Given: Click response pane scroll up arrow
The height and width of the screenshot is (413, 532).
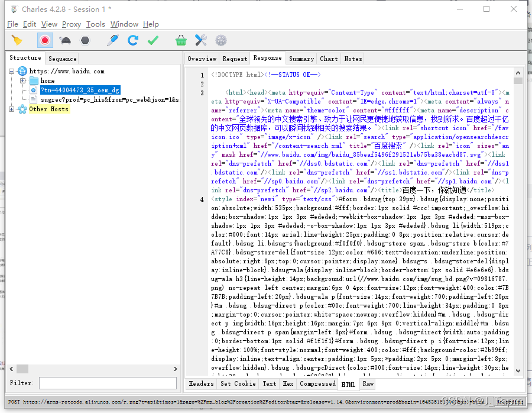Looking at the screenshot, I should coord(518,73).
